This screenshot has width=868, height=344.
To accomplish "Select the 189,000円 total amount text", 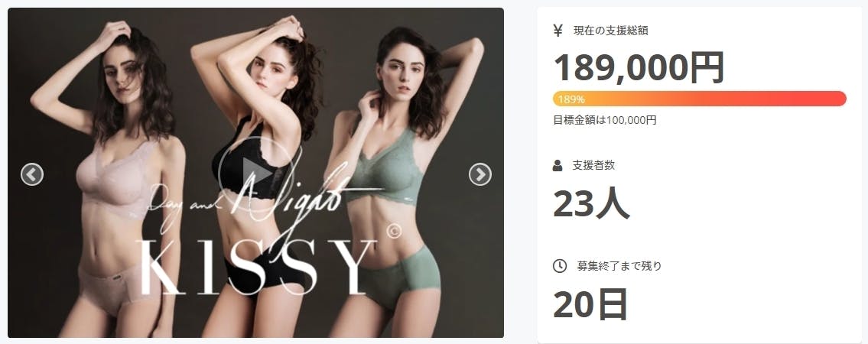I will tap(639, 67).
